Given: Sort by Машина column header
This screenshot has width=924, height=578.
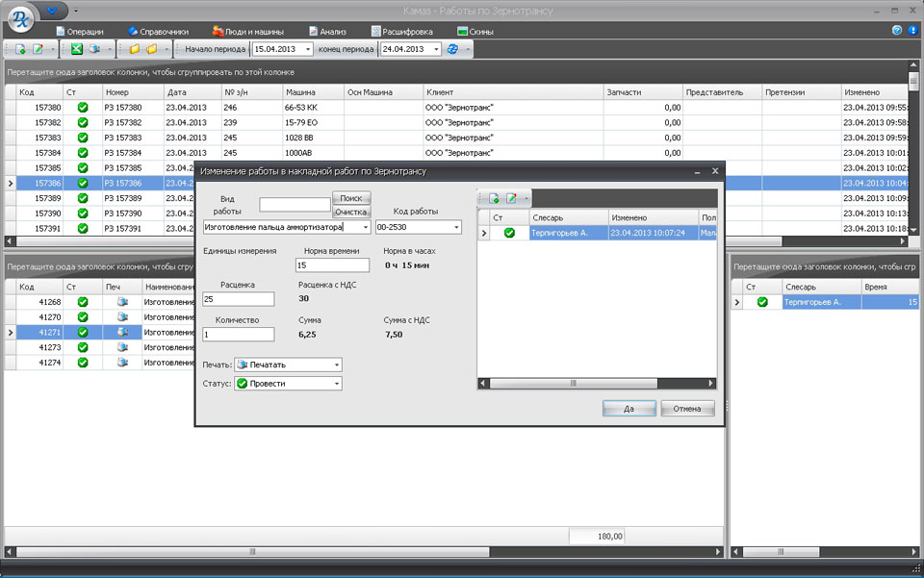Looking at the screenshot, I should pyautogui.click(x=312, y=92).
